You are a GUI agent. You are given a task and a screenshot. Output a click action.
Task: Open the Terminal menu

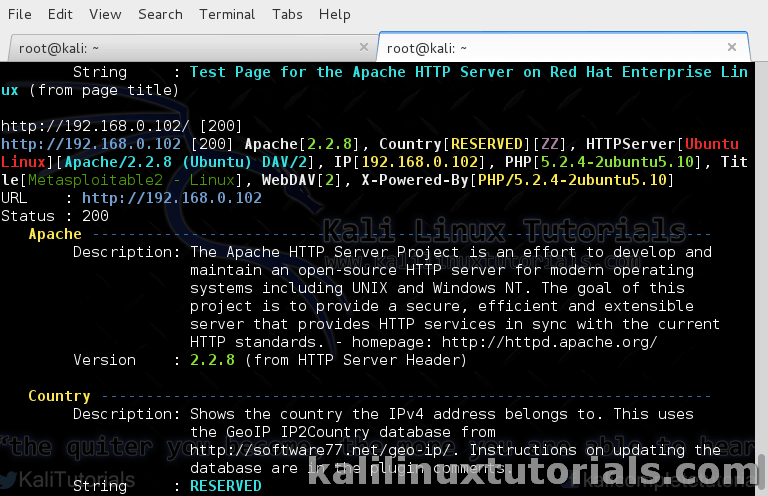(x=227, y=14)
